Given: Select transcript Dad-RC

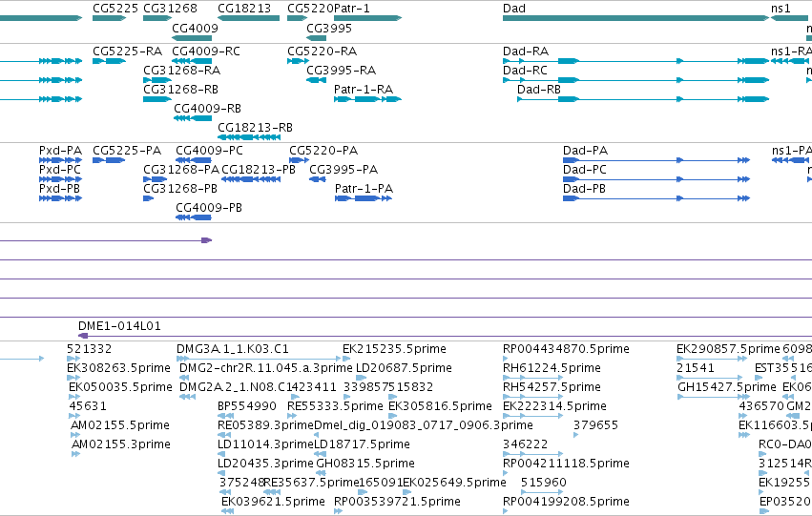Looking at the screenshot, I should tap(635, 80).
